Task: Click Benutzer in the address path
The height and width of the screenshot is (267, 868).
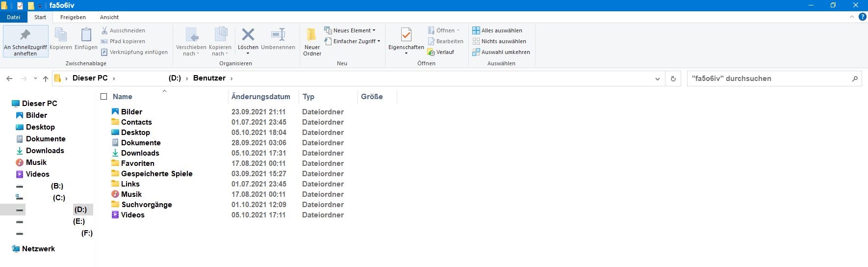Action: pyautogui.click(x=209, y=78)
